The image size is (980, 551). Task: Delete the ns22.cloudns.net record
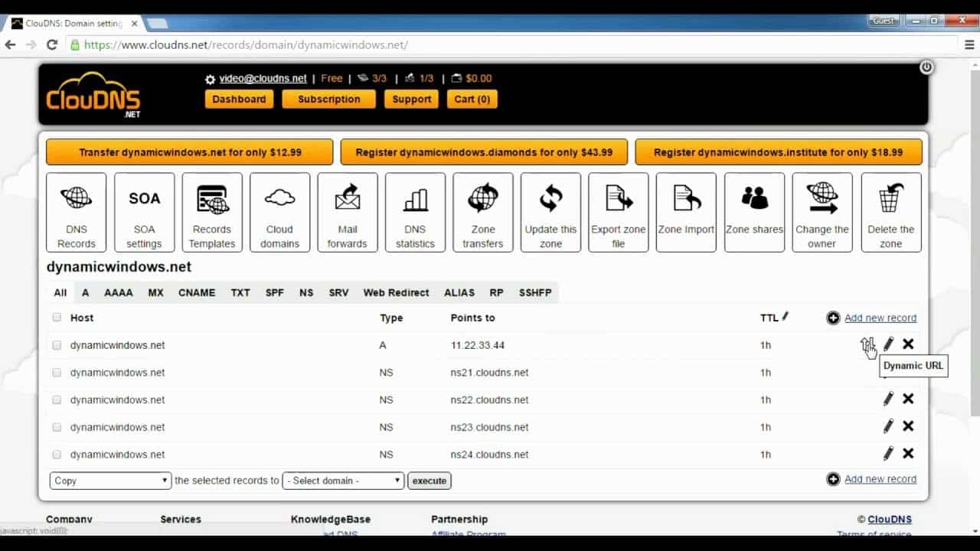908,399
